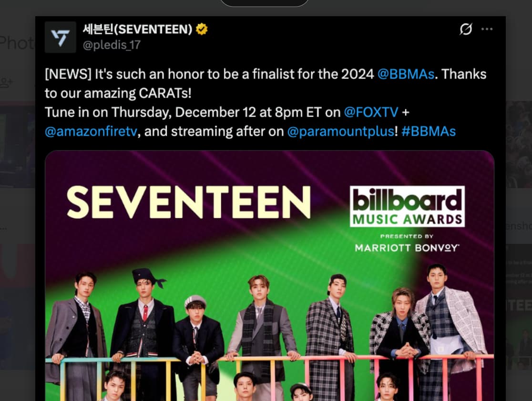Click the gold verified badge
532x401 pixels.
tap(202, 30)
